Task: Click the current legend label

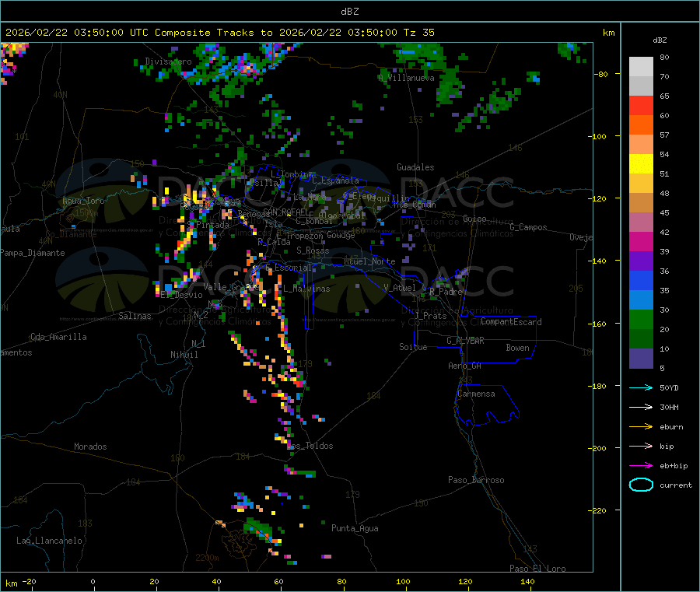Action: pos(676,485)
